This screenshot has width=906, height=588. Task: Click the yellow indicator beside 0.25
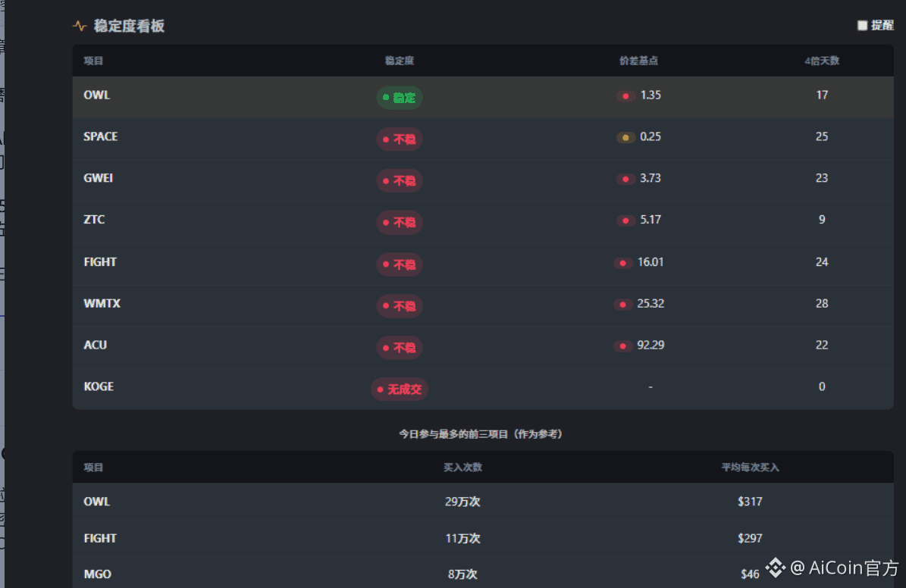coord(625,137)
